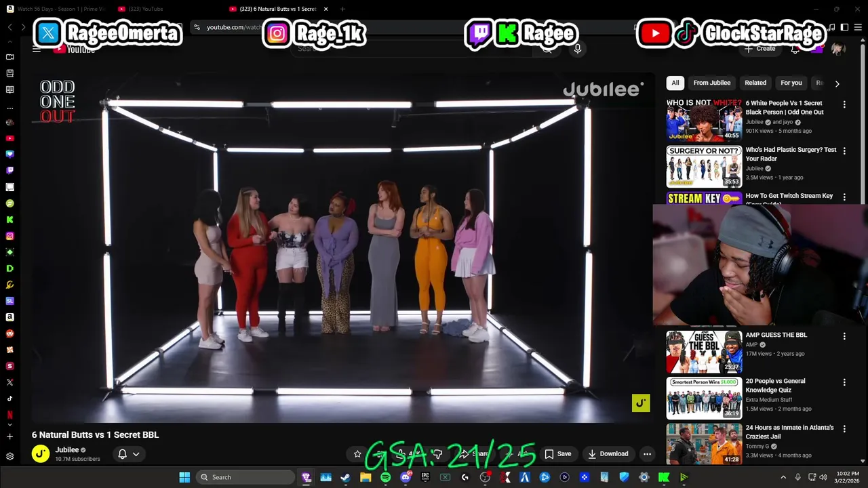Open Windows Start menu
868x488 pixels.
[x=184, y=477]
